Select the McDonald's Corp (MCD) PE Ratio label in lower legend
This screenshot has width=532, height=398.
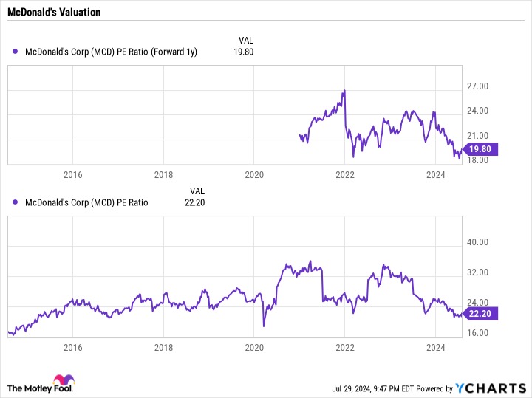click(86, 202)
